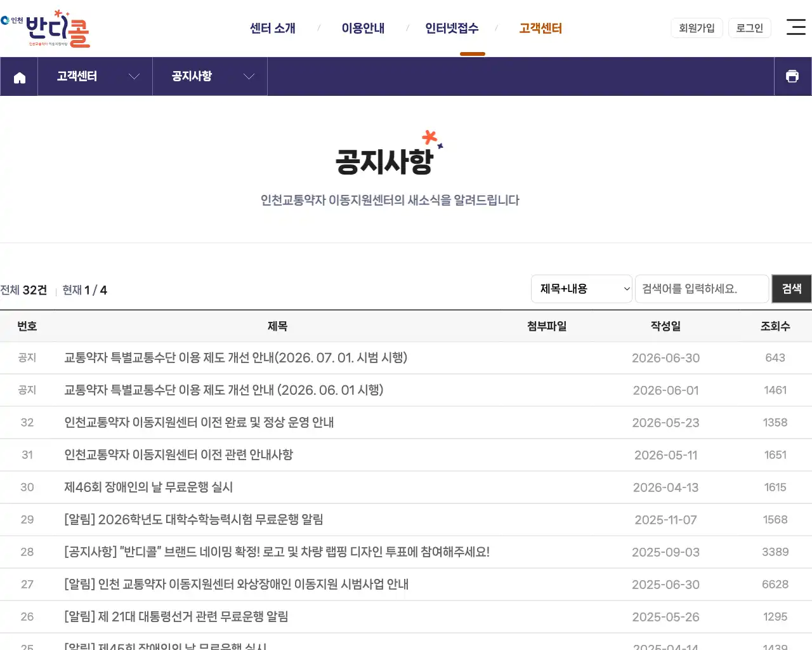Screen dimensions: 812x650
Task: Open notice 교통약자 특별교통수단 2026. 07. 01. 시범 시행
Action: [x=235, y=358]
